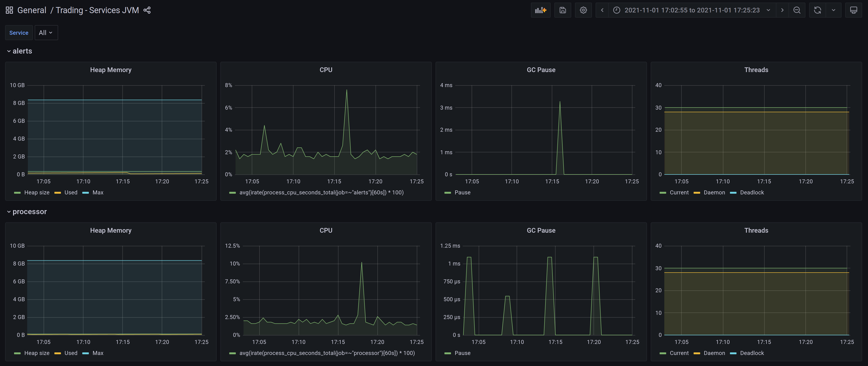Open the alerts GC Pause panel title menu
This screenshot has width=868, height=366.
point(541,70)
